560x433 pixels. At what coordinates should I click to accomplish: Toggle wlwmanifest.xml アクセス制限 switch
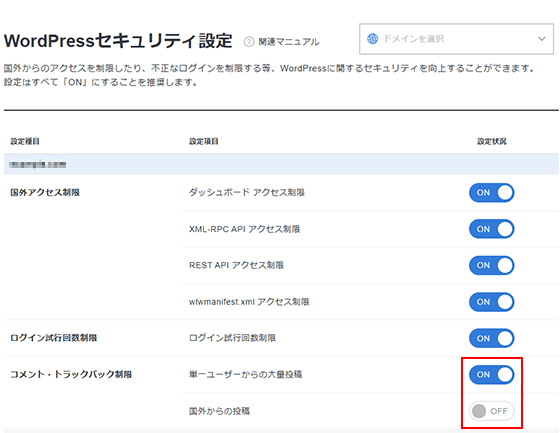[x=491, y=302]
